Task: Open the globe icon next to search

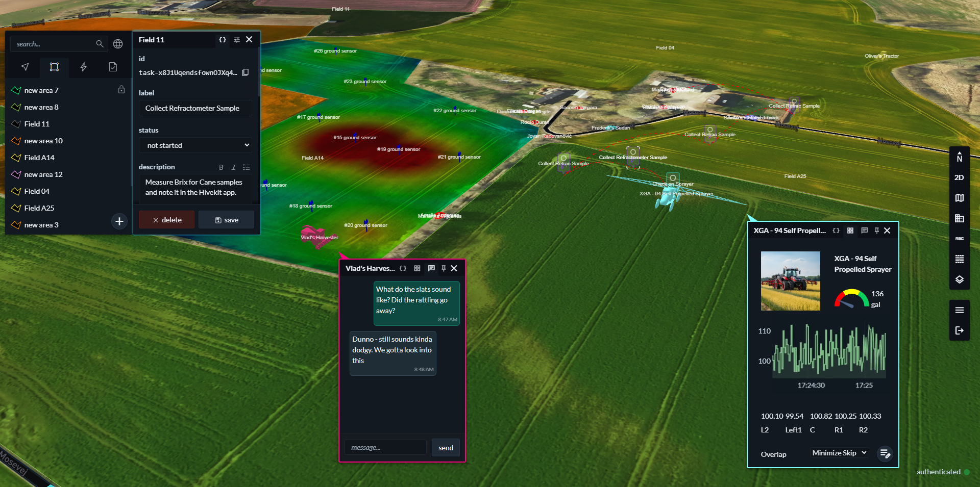Action: tap(118, 44)
